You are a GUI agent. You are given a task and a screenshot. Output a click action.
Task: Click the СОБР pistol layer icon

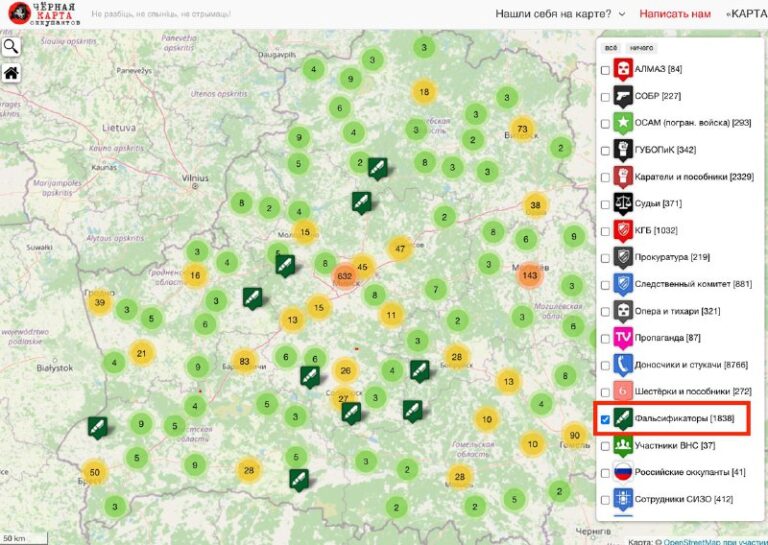(x=623, y=96)
